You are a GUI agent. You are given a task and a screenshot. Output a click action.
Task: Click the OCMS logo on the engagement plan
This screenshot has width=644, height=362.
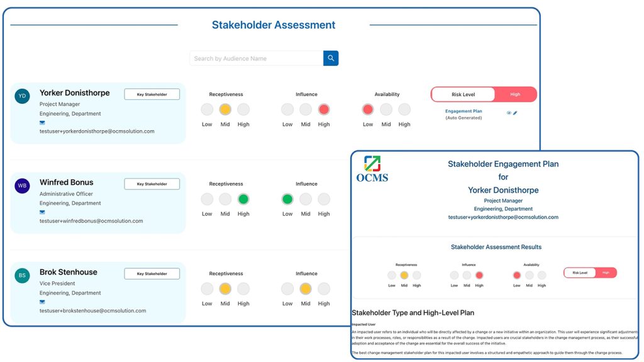[372, 168]
